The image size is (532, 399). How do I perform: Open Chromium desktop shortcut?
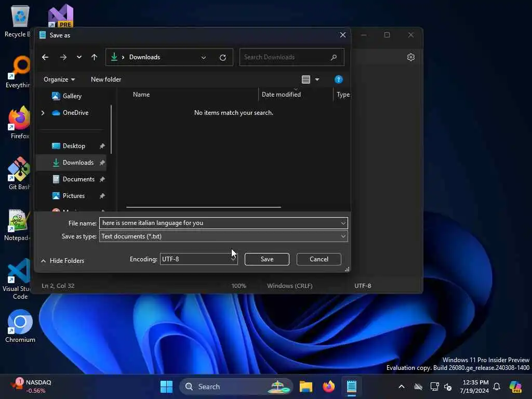[x=20, y=326]
